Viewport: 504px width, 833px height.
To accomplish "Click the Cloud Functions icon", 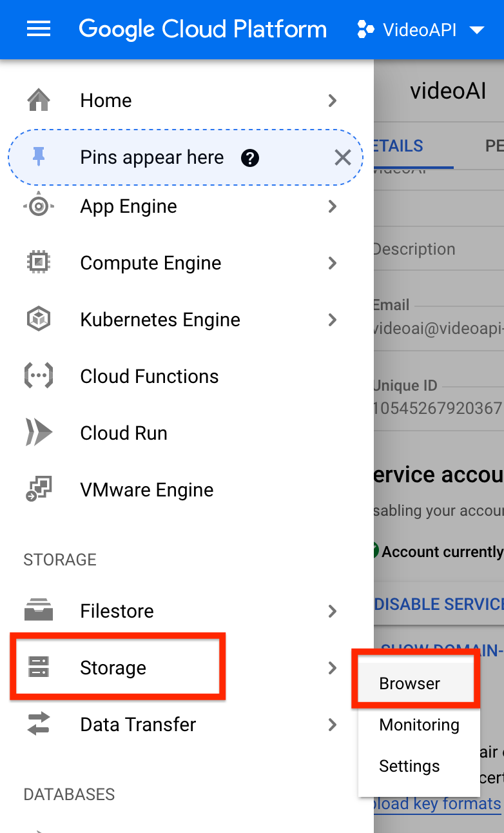I will point(39,377).
